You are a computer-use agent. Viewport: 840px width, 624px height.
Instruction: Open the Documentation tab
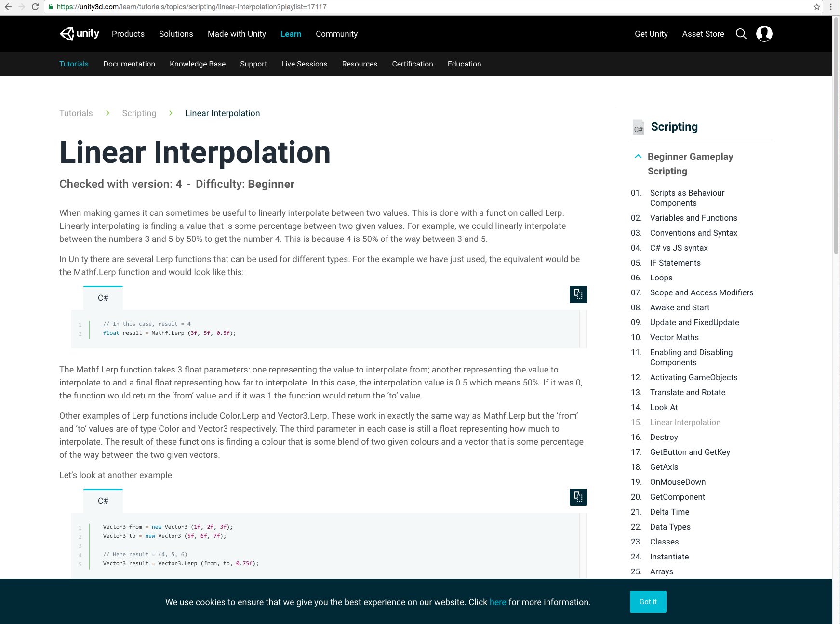[x=129, y=64]
